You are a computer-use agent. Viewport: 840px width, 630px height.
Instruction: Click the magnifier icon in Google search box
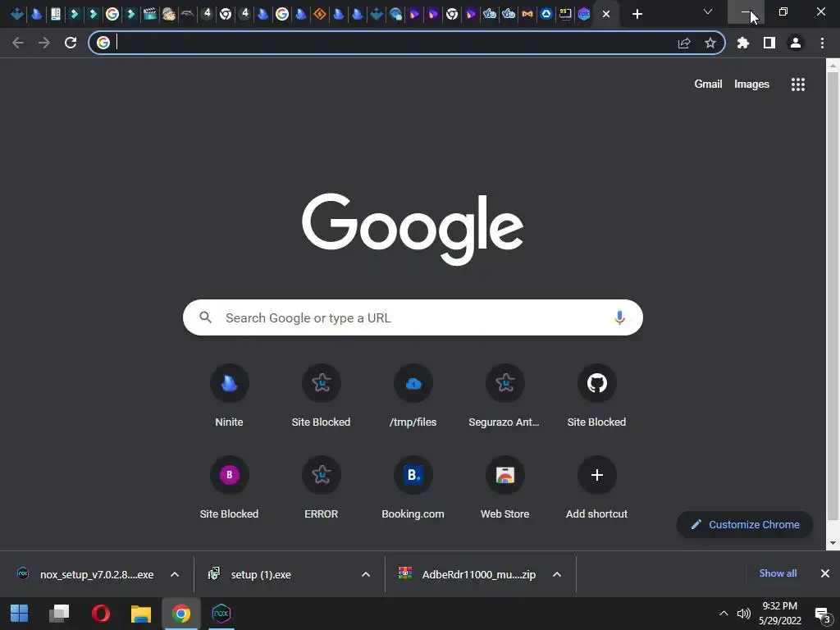point(205,317)
